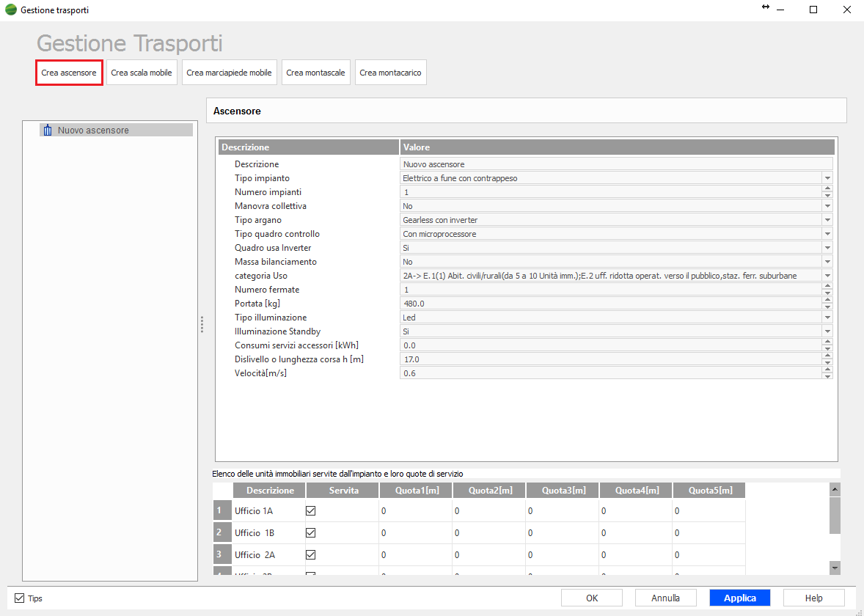Increase the Numero fermate value
864x616 pixels.
[827, 287]
